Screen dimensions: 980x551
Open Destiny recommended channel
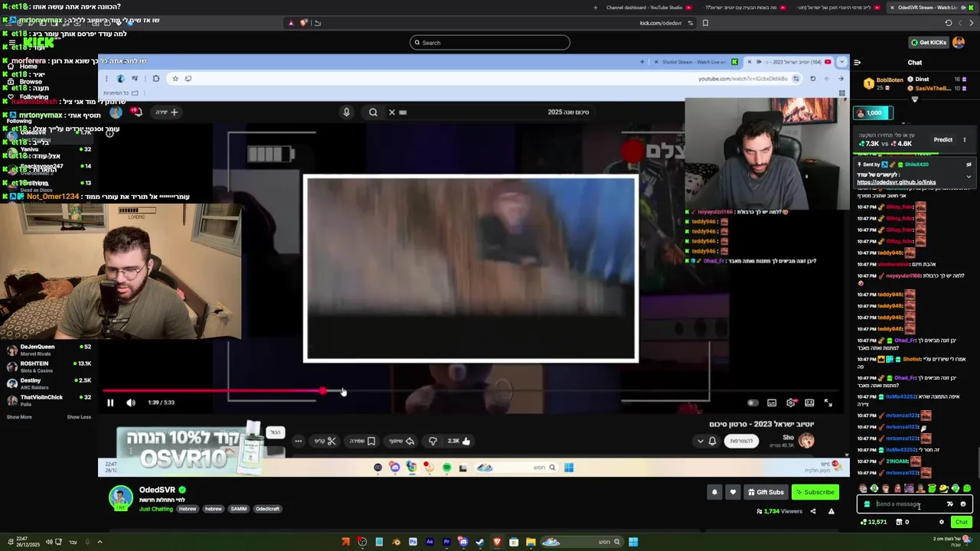tap(50, 384)
